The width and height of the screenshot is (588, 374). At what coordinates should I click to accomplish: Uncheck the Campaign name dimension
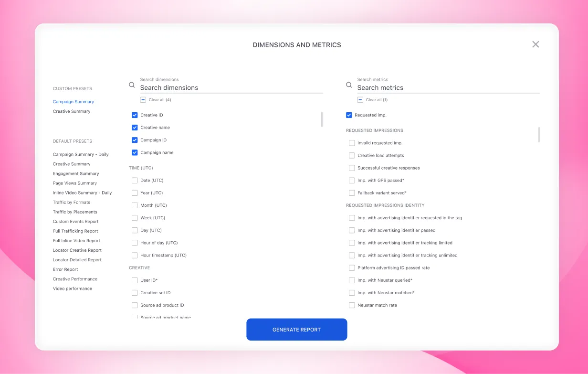pos(135,152)
